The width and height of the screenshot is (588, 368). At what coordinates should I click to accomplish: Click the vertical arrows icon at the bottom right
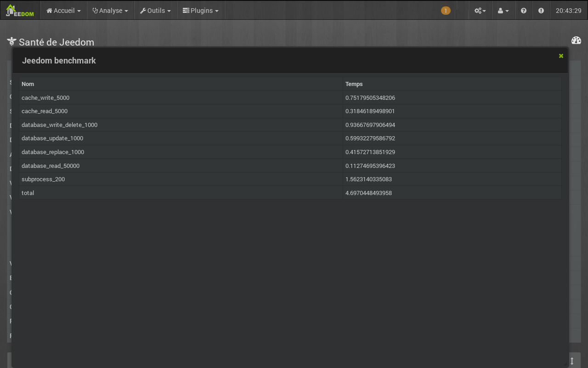tap(572, 361)
